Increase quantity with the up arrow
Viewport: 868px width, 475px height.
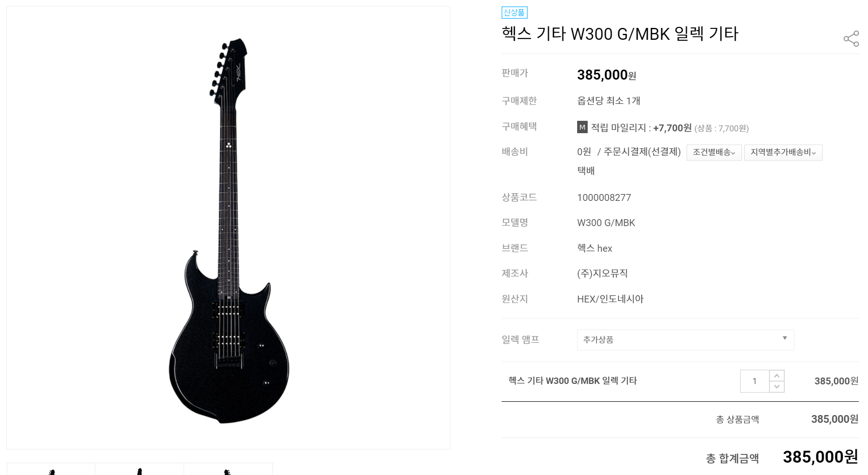pos(777,376)
